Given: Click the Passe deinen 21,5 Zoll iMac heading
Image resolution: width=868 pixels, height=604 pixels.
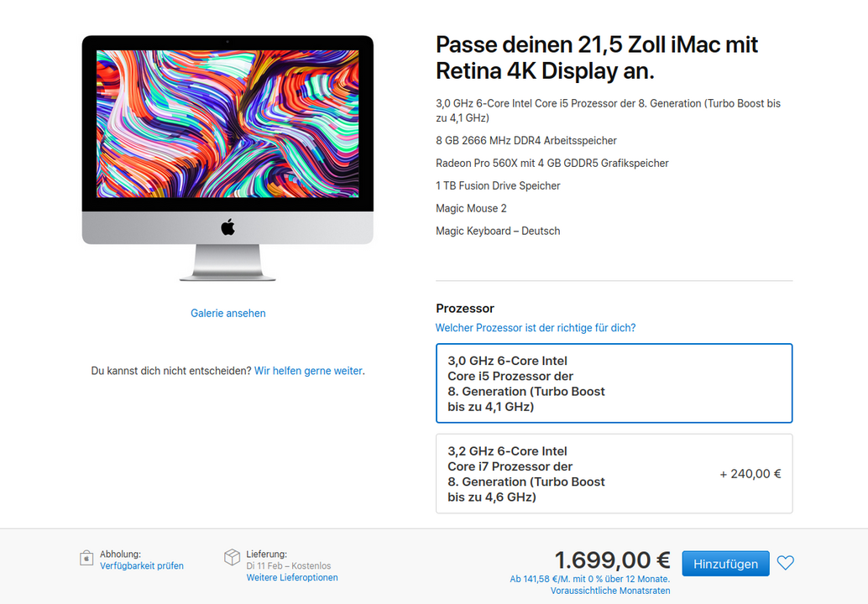Looking at the screenshot, I should pyautogui.click(x=597, y=58).
